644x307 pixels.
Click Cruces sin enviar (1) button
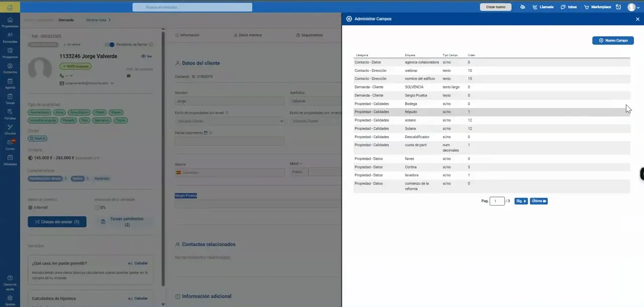click(57, 222)
